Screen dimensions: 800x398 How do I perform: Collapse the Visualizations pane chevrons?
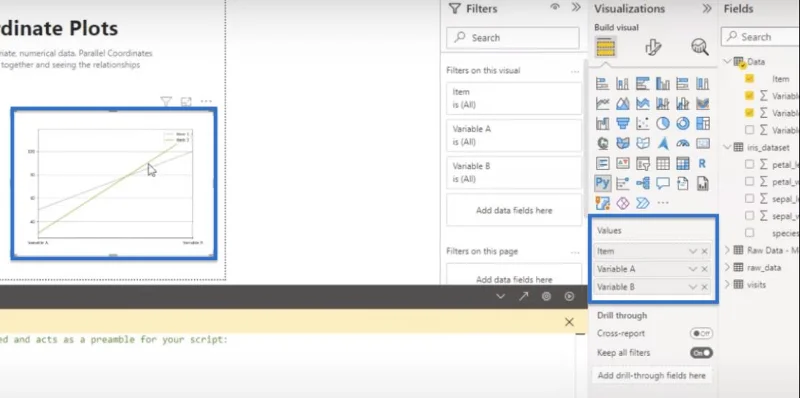[x=707, y=9]
